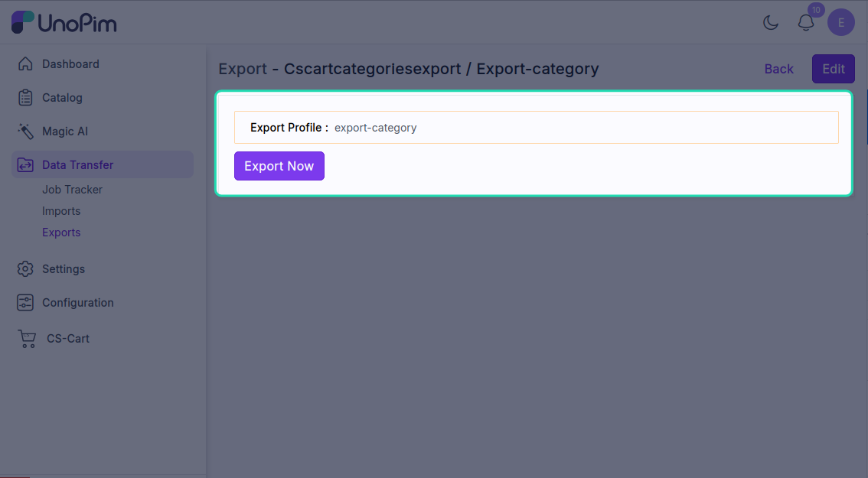Screen dimensions: 868x478
Task: Click the Dashboard home icon
Action: click(x=25, y=63)
